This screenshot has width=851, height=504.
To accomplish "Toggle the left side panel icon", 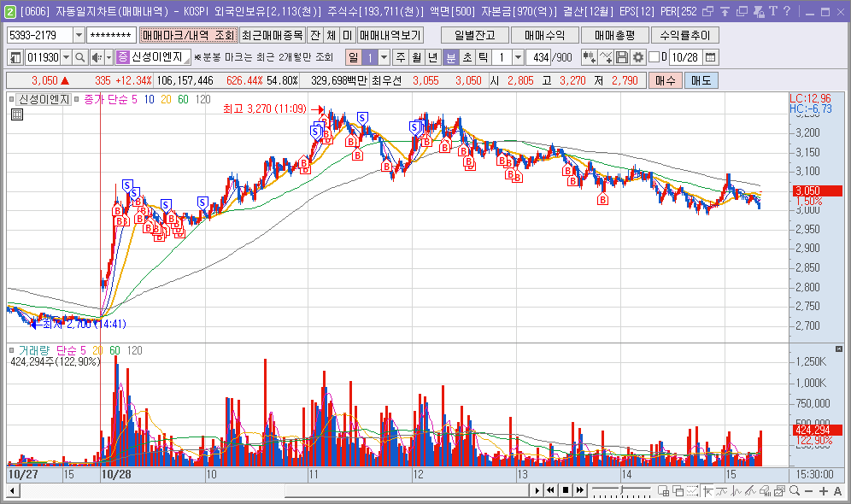I will tap(15, 57).
